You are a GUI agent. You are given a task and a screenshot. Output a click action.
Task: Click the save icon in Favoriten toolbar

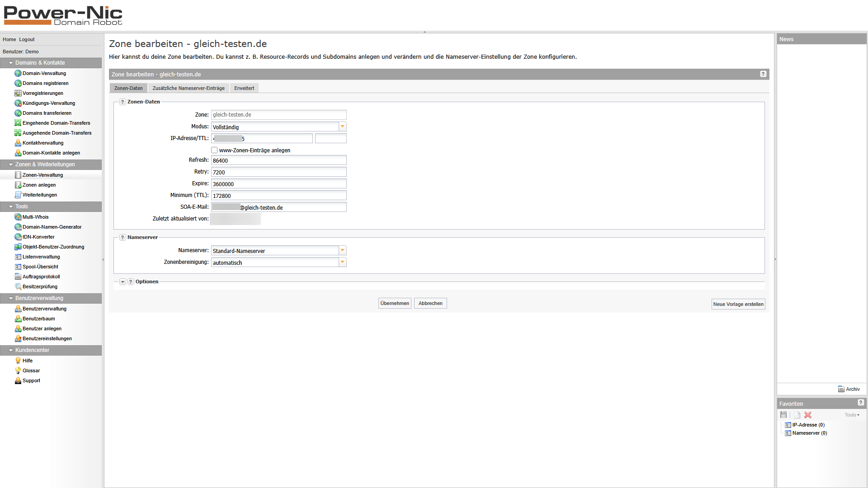[783, 415]
